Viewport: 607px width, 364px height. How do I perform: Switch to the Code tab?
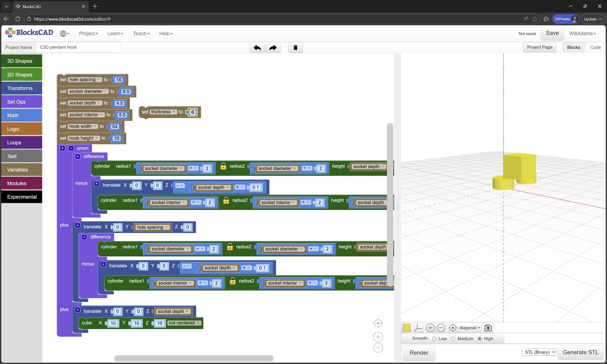tap(595, 47)
